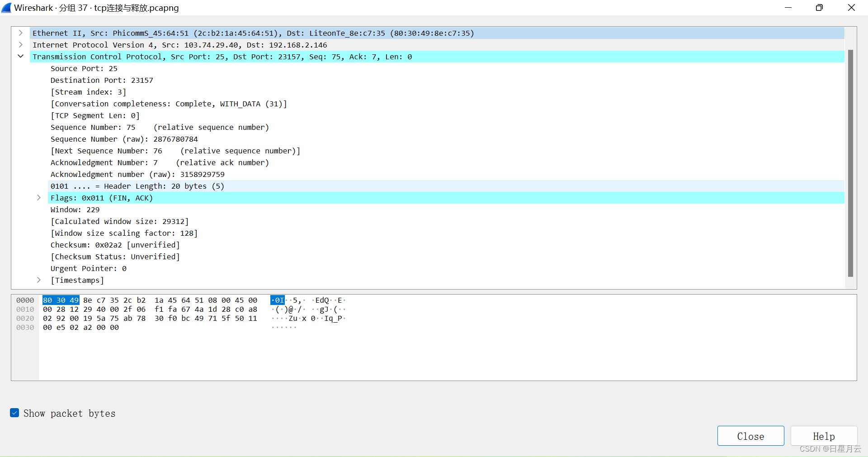Click hex offset 0030 in bytes pane
The width and height of the screenshot is (868, 457).
(x=25, y=327)
